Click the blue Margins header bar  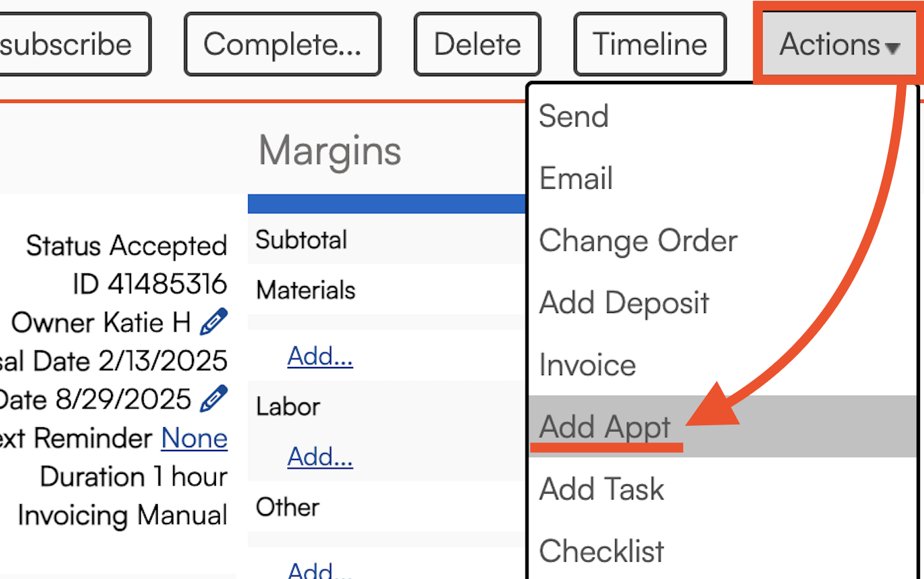387,204
